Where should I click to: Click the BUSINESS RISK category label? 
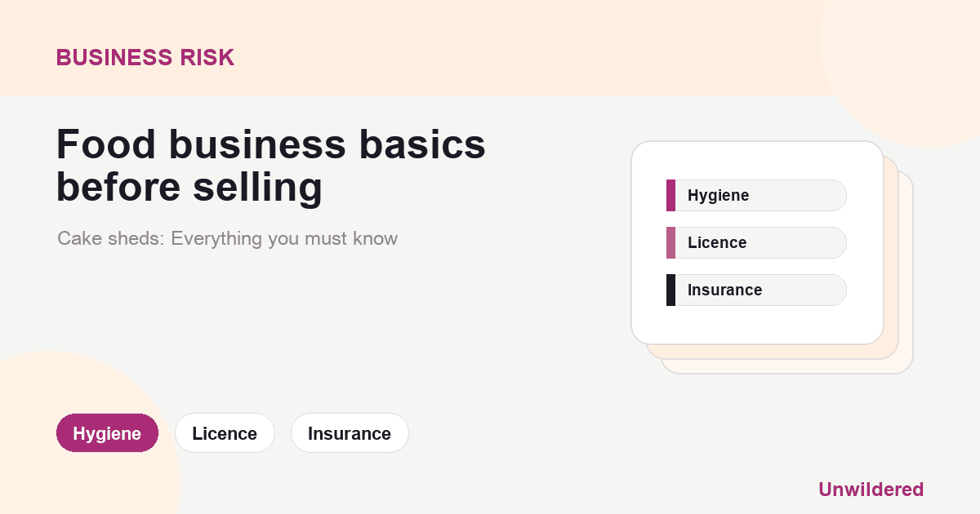pyautogui.click(x=145, y=57)
